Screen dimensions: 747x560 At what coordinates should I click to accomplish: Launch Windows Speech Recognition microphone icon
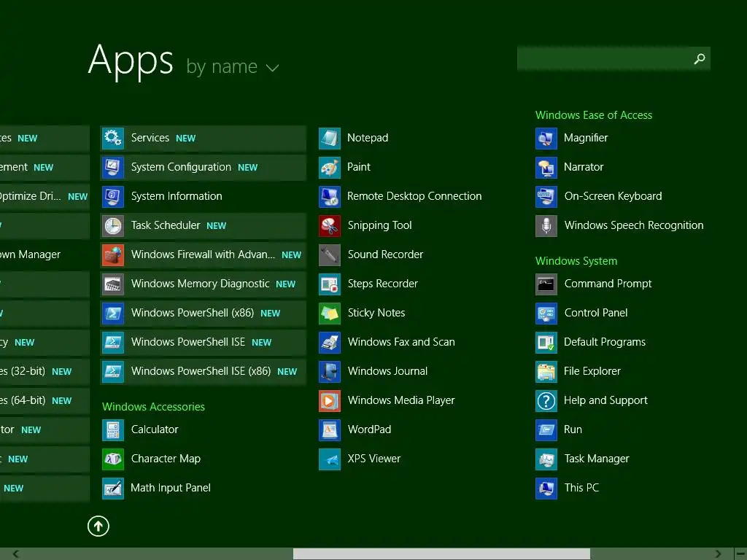[x=546, y=226]
